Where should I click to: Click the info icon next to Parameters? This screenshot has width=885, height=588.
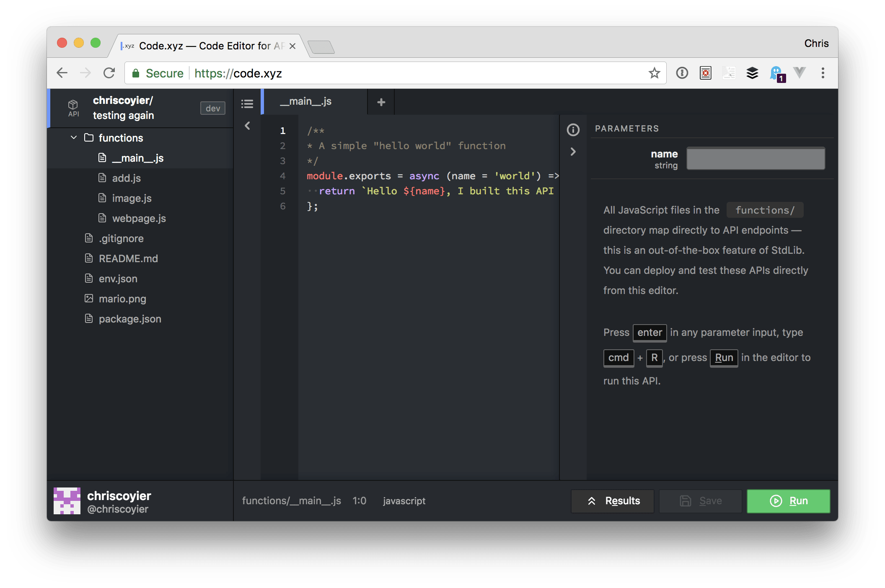coord(573,130)
